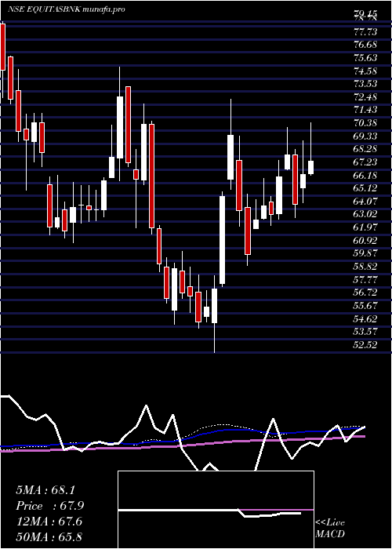Screen dimensions: 392x549
Task: Click the 54.62 price axis label
Action: pos(365,319)
